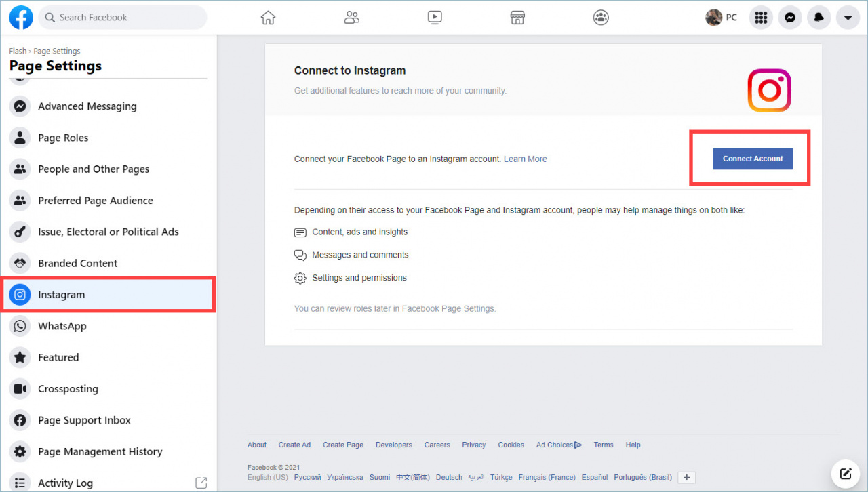This screenshot has width=868, height=492.
Task: Switch language to Português (Brasil)
Action: click(x=643, y=477)
